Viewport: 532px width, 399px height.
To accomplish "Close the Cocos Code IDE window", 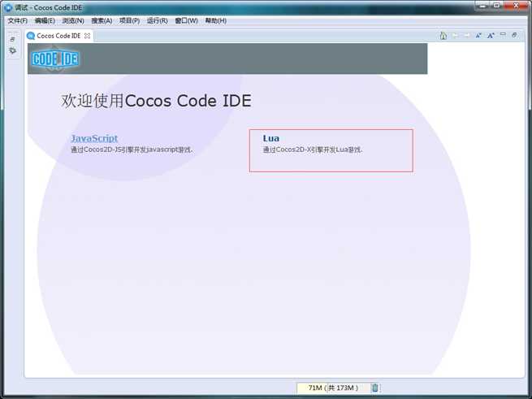I will [517, 5].
